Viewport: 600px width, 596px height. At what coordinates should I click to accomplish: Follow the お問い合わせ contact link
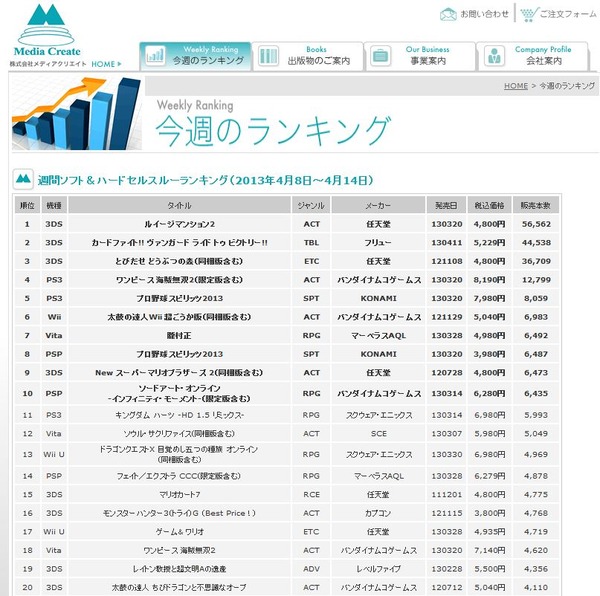(484, 14)
